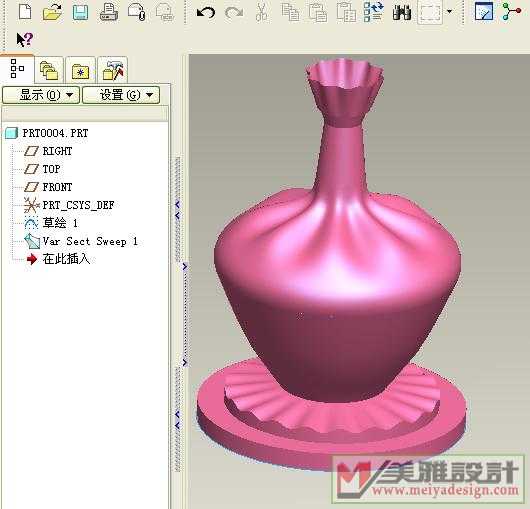Screen dimensions: 530x509
Task: Expand the 设置 dropdown menu
Action: point(121,95)
